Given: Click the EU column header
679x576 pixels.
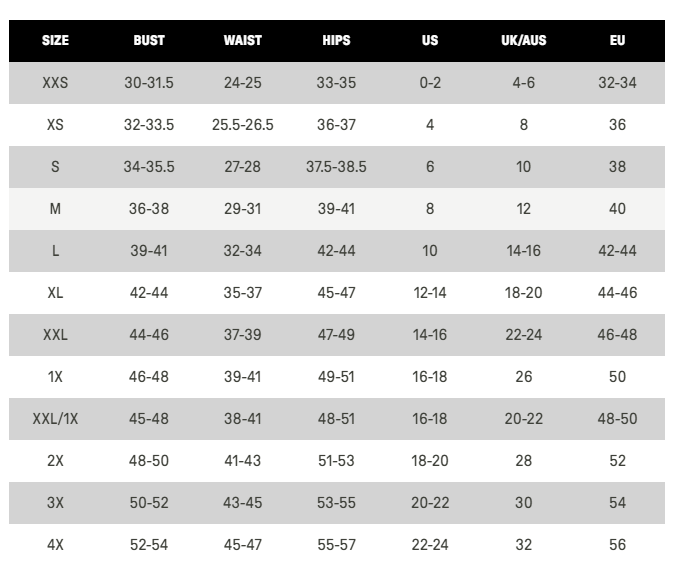Looking at the screenshot, I should pyautogui.click(x=617, y=41).
